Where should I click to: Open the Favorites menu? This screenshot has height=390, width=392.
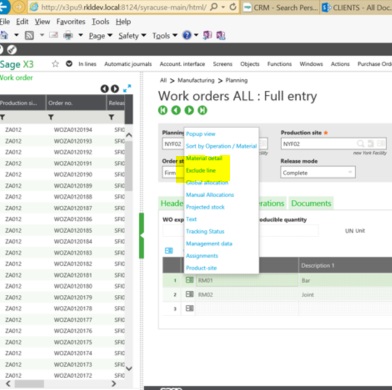71,22
